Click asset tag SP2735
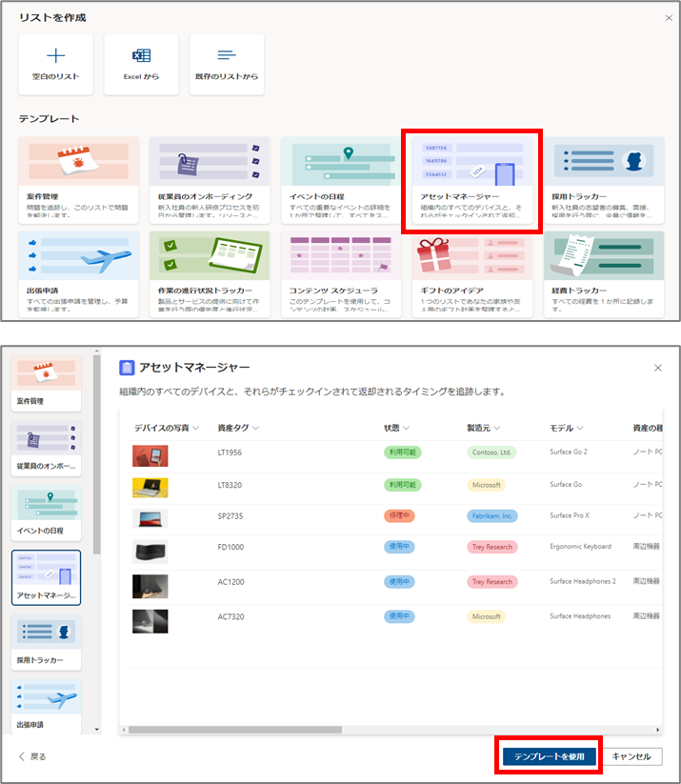Viewport: 681px width, 784px height. tap(230, 516)
